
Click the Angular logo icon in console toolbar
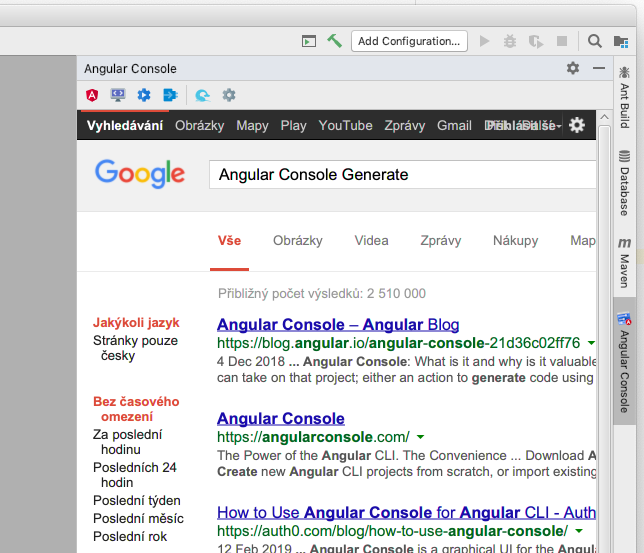point(92,95)
